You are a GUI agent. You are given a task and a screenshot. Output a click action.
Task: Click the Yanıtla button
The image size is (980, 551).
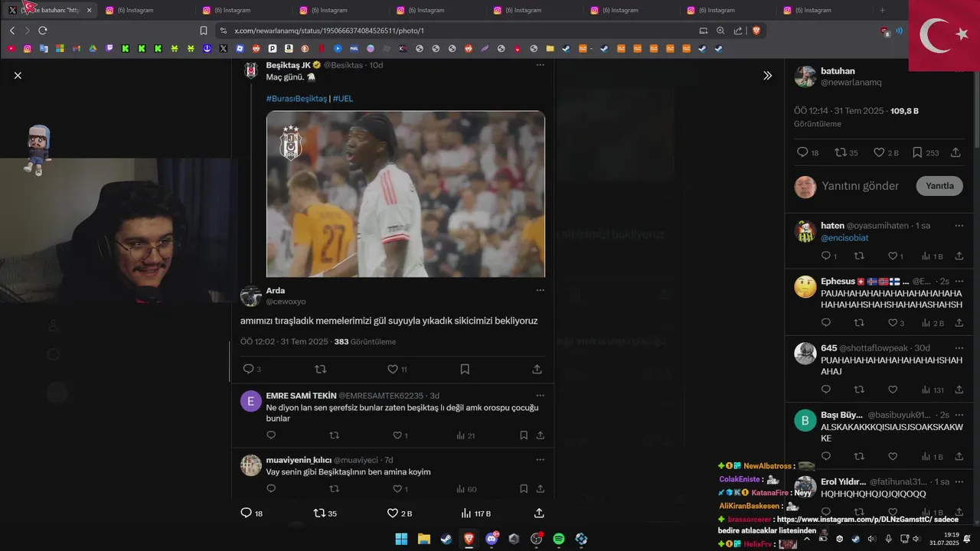point(939,186)
